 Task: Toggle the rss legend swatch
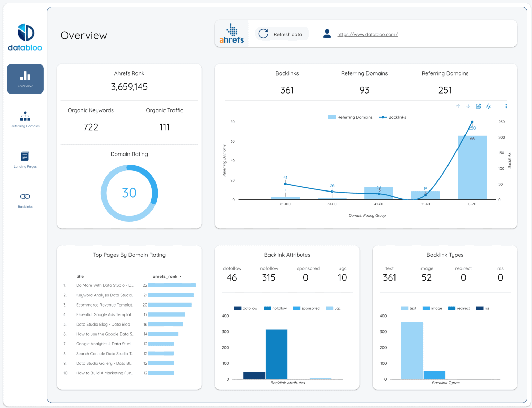pyautogui.click(x=480, y=308)
